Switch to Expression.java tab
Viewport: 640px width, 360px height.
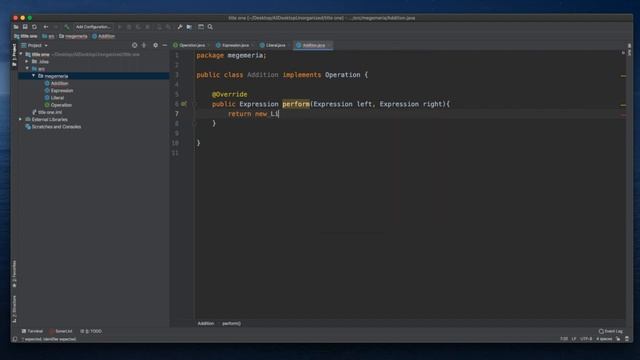click(x=233, y=45)
